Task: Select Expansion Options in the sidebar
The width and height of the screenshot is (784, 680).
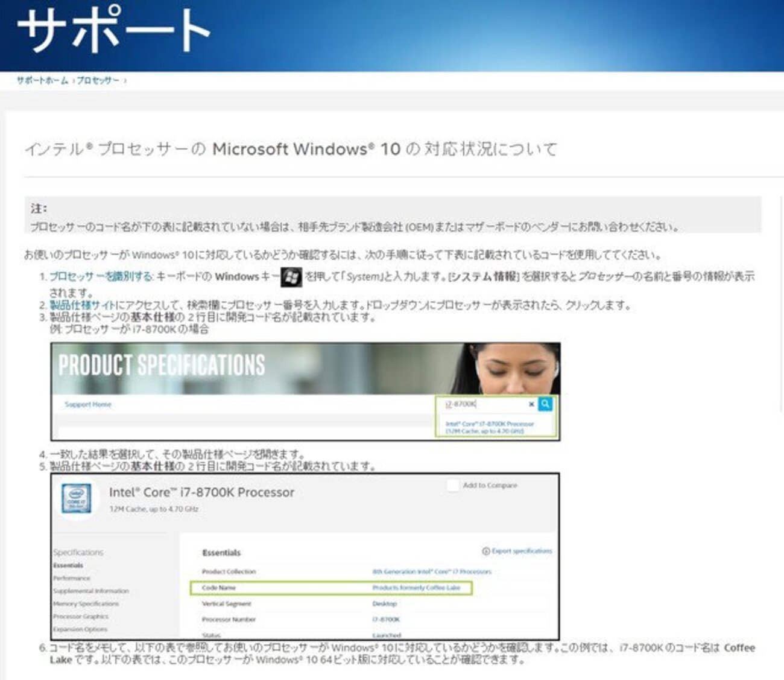Action: point(80,629)
